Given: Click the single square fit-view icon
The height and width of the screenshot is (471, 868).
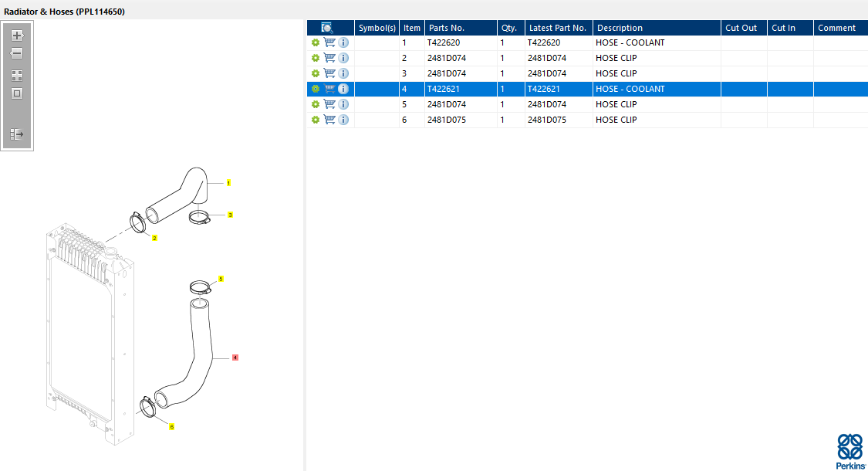Looking at the screenshot, I should (17, 93).
